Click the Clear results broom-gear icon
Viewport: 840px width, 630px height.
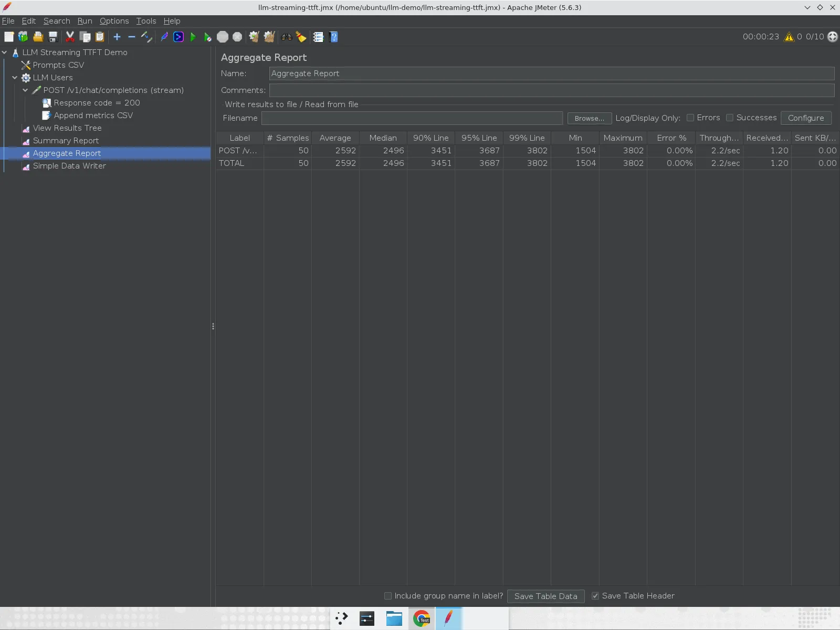254,37
